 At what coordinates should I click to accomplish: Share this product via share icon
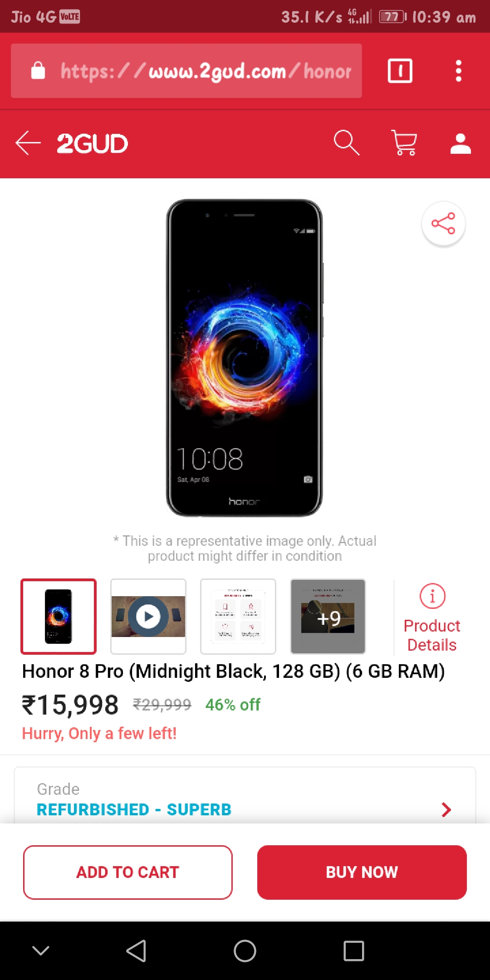pos(443,223)
